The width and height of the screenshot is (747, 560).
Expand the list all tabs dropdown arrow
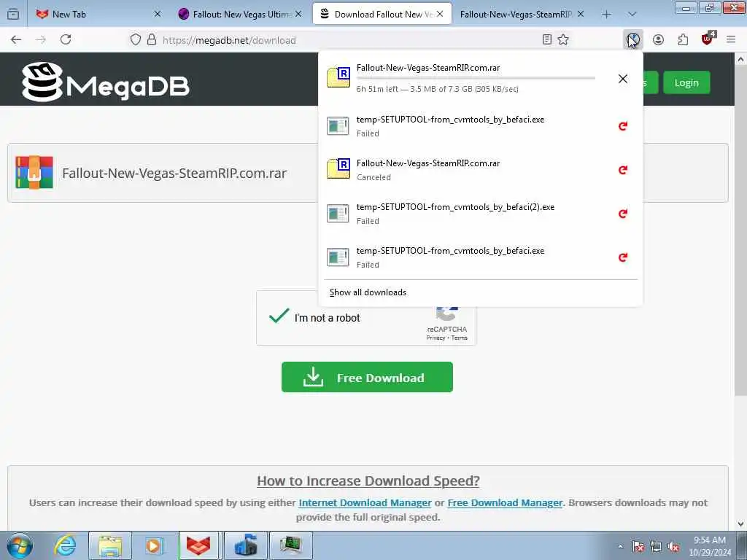(x=632, y=15)
